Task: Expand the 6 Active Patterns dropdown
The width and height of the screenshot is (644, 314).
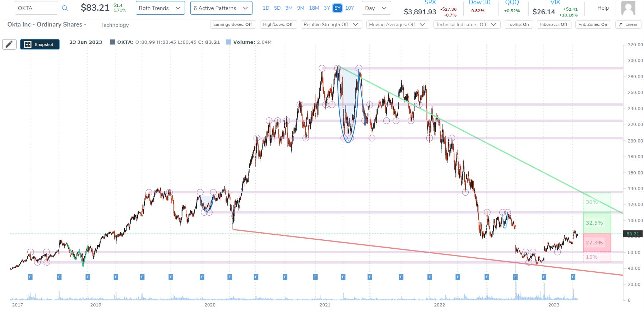Action: (x=221, y=8)
